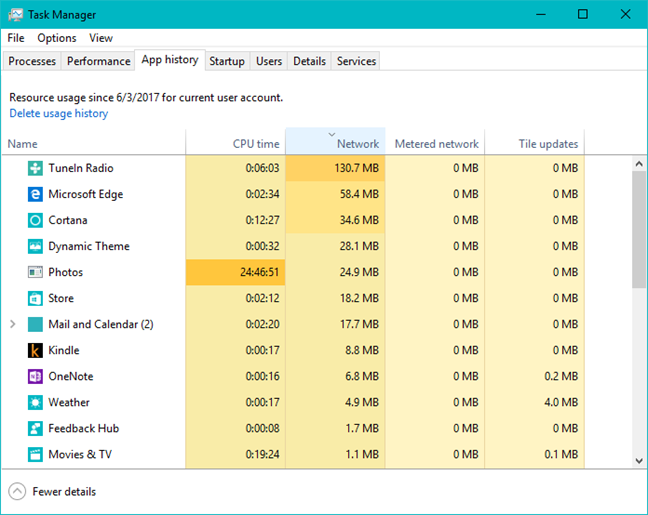The width and height of the screenshot is (648, 515).
Task: Sort by the Name column header
Action: click(x=93, y=142)
